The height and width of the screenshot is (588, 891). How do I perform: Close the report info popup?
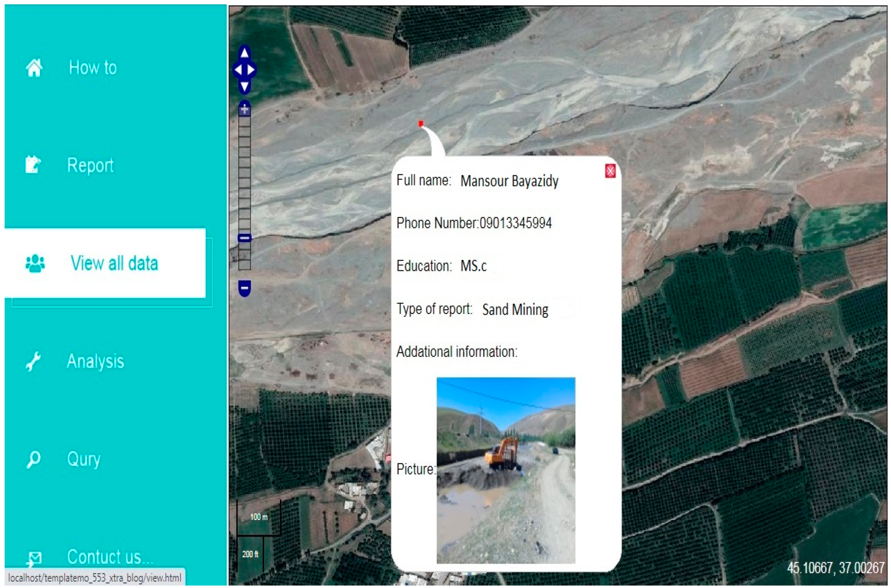point(610,171)
